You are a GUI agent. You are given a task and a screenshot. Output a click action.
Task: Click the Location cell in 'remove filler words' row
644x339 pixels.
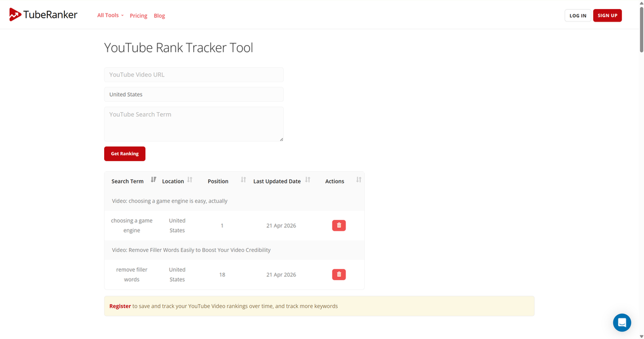[177, 275]
